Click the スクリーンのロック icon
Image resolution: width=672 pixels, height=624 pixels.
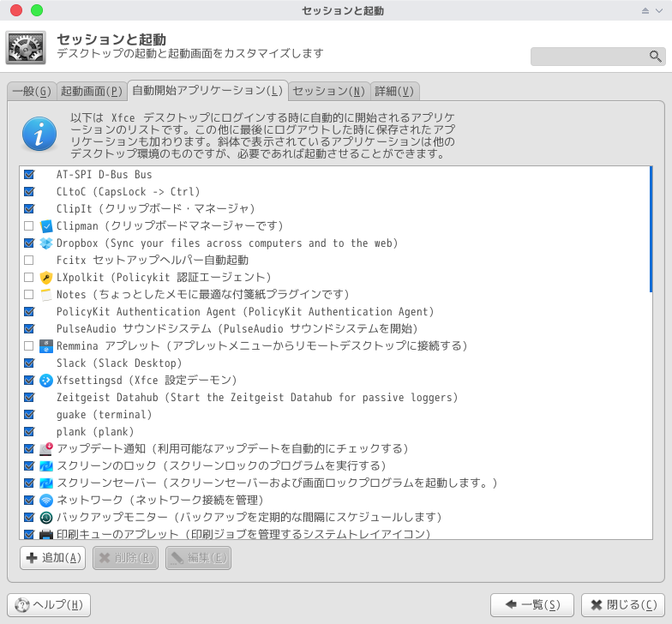(x=46, y=466)
